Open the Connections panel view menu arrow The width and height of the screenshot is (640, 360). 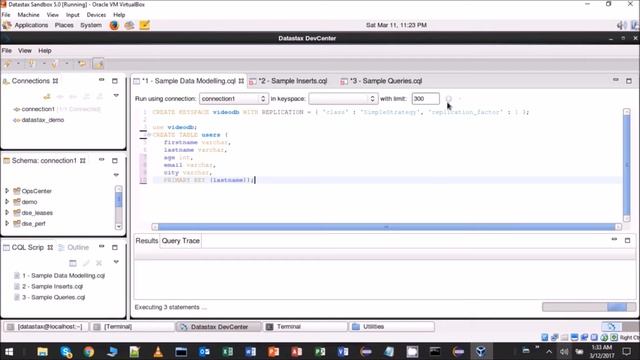point(116,96)
